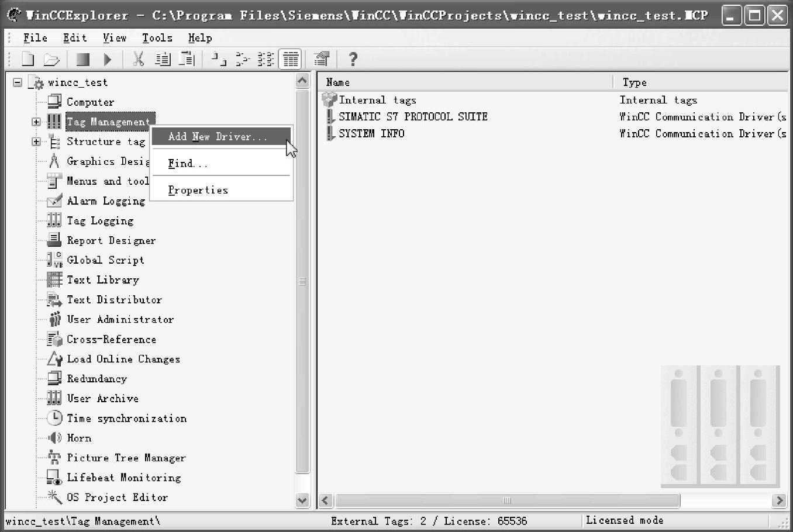Switch to list view in the toolbar
This screenshot has width=793, height=532.
[x=266, y=59]
